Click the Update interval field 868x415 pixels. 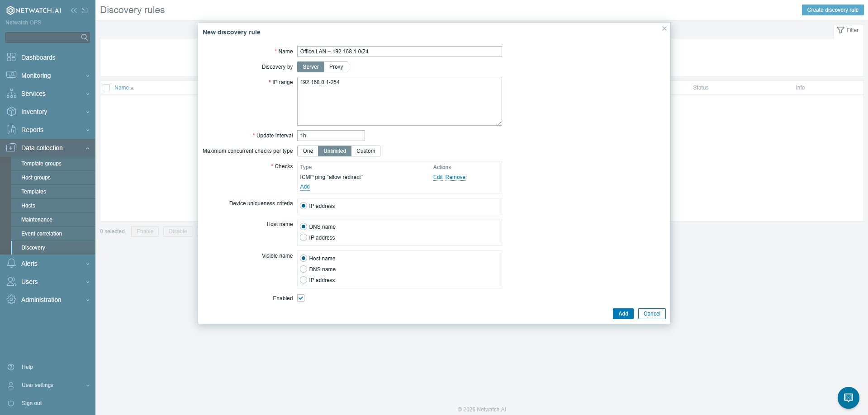331,136
